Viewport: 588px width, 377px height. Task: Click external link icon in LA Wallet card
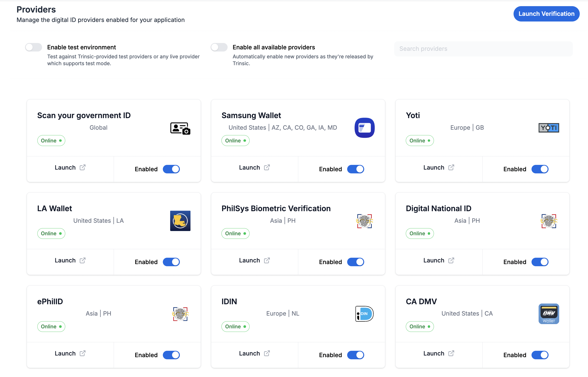(82, 260)
